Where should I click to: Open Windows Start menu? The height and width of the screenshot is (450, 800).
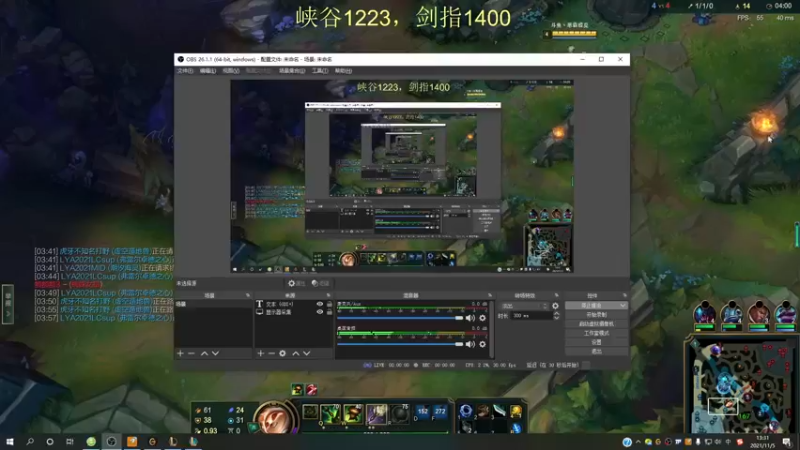tap(10, 442)
